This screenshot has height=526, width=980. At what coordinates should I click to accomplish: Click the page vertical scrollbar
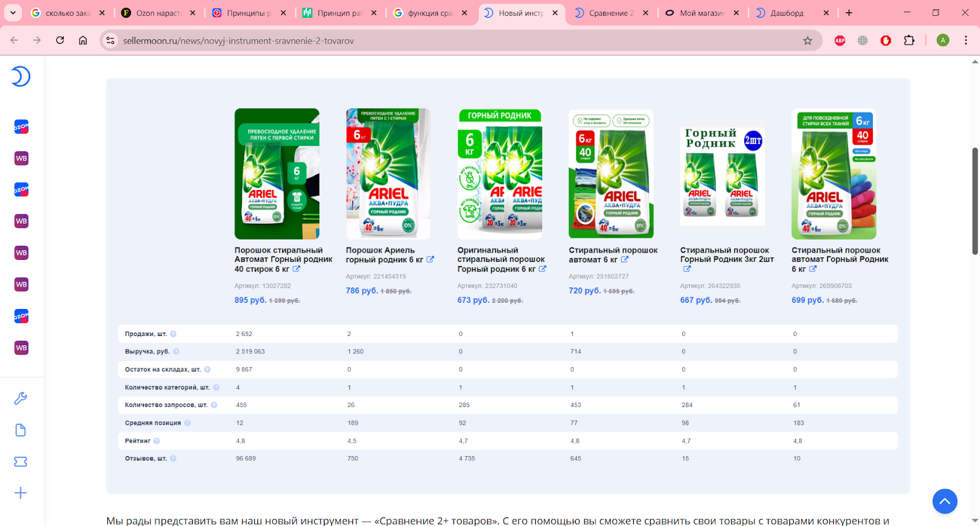click(975, 200)
